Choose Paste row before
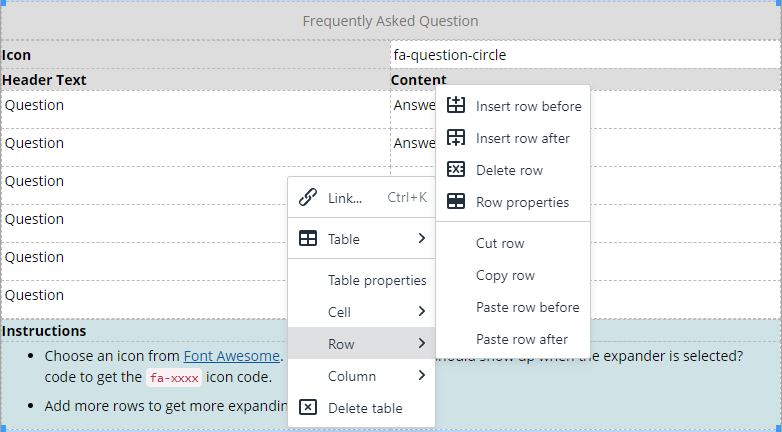Viewport: 782px width, 432px height. click(527, 307)
